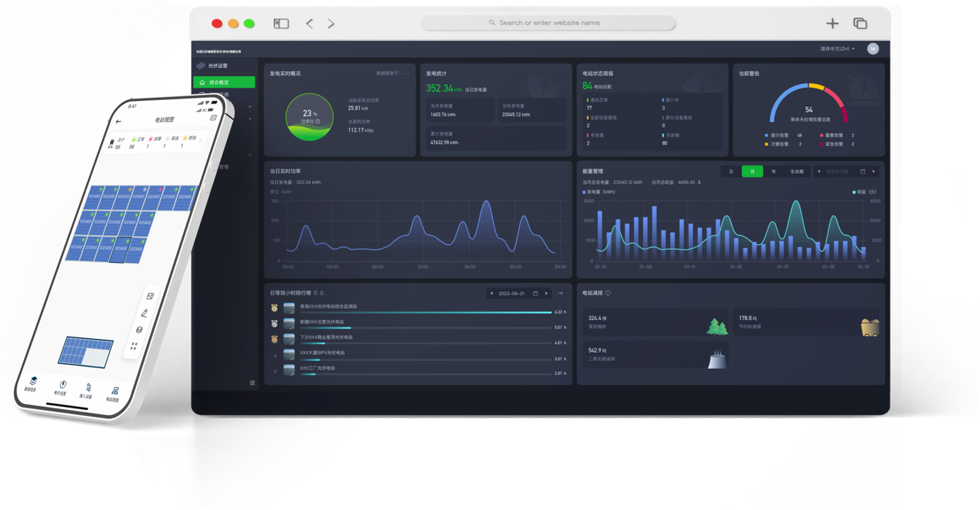Screen dimensions: 980x510
Task: Select the 日 (day) period option
Action: point(731,172)
